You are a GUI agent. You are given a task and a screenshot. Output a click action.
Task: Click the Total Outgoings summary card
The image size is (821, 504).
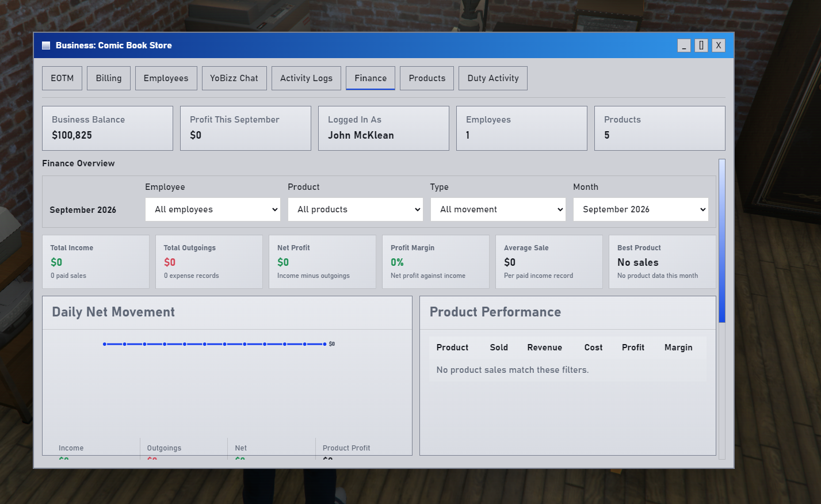pos(209,262)
